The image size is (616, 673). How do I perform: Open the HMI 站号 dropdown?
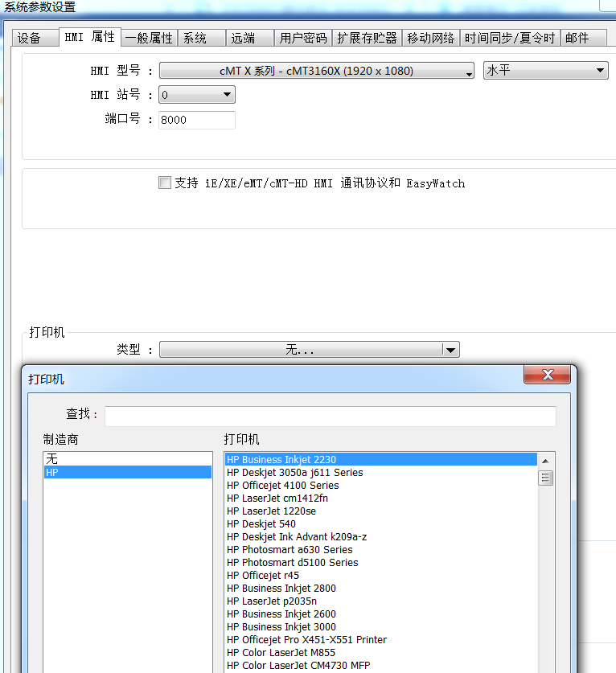[x=196, y=95]
